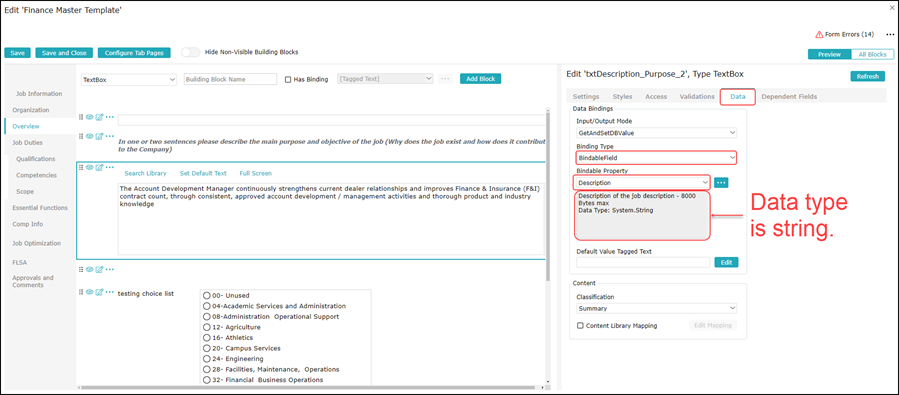The height and width of the screenshot is (395, 899).
Task: Toggle visibility eye of italic instruction block
Action: [x=90, y=136]
